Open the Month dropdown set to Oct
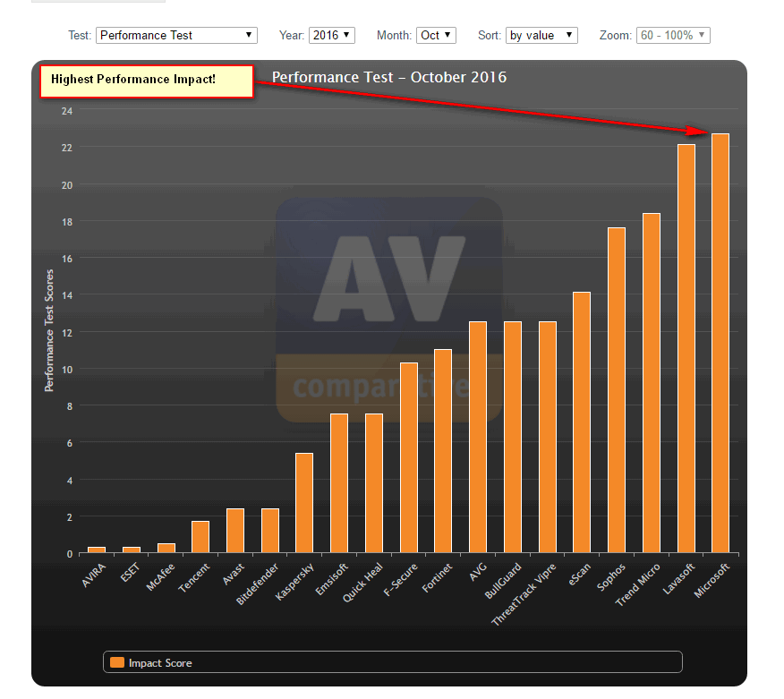 click(436, 36)
